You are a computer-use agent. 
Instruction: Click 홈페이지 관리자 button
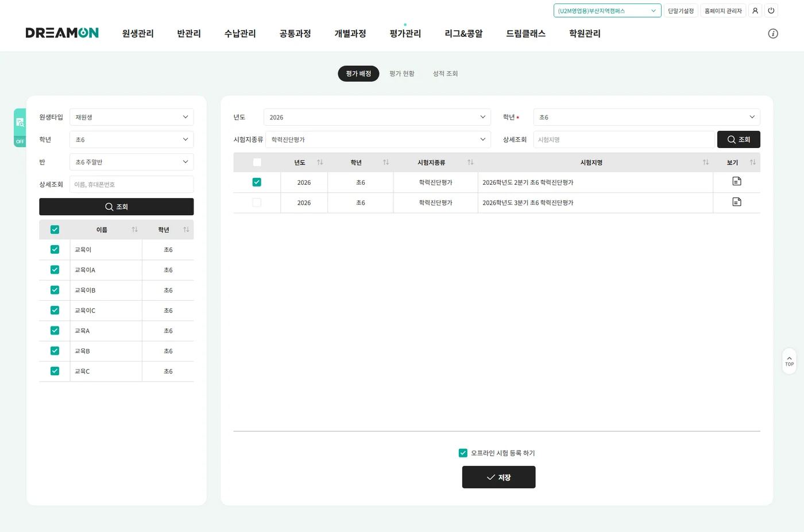(x=723, y=10)
